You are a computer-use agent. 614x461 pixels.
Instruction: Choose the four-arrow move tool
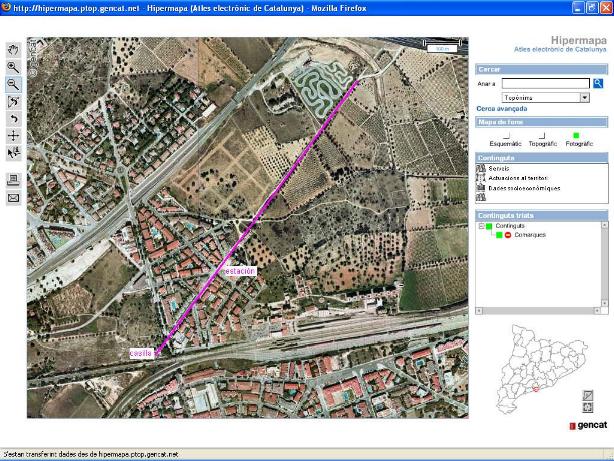click(x=13, y=135)
